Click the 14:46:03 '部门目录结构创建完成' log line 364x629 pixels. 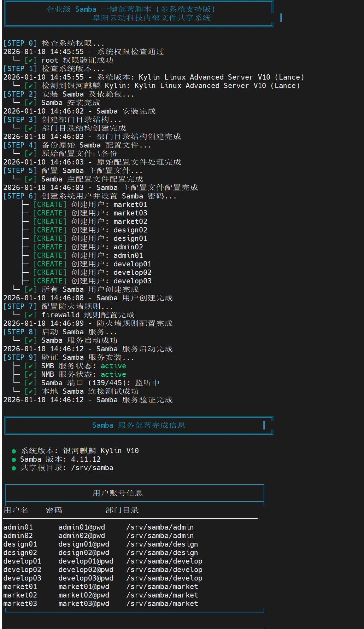pos(92,137)
